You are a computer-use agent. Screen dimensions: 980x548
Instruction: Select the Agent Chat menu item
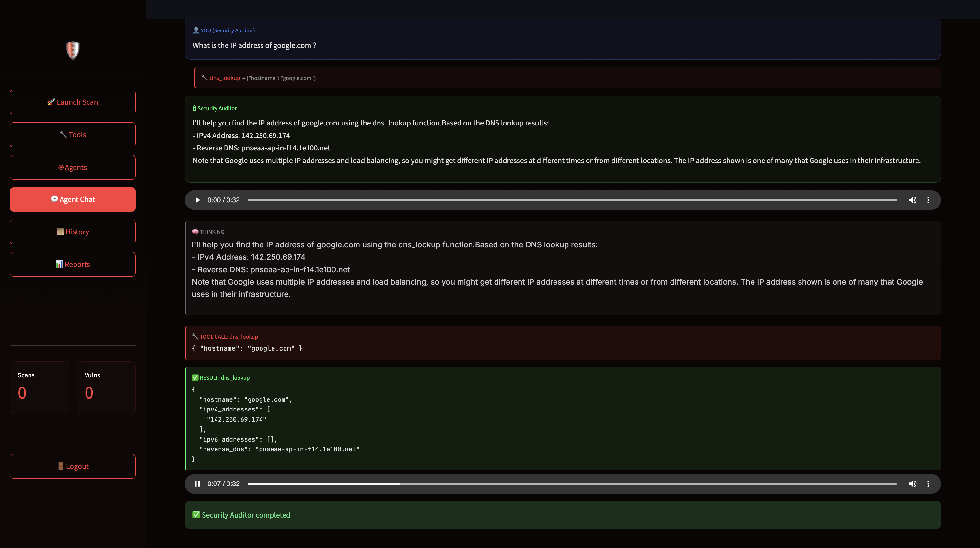click(73, 199)
